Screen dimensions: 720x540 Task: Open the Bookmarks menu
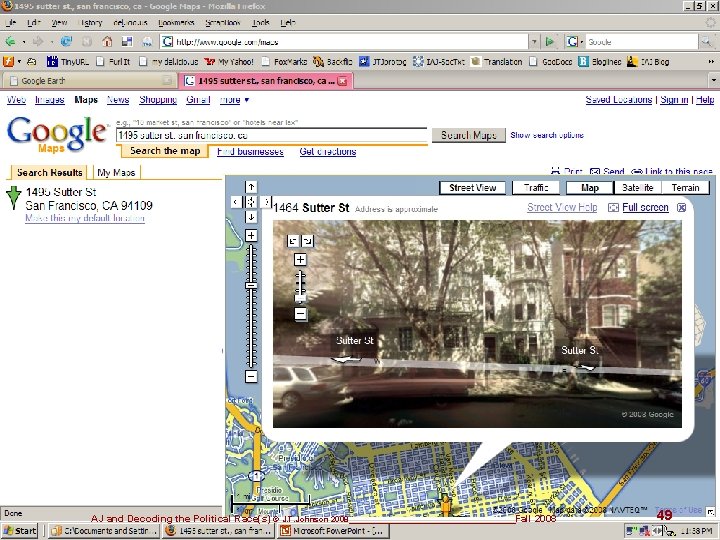[176, 22]
